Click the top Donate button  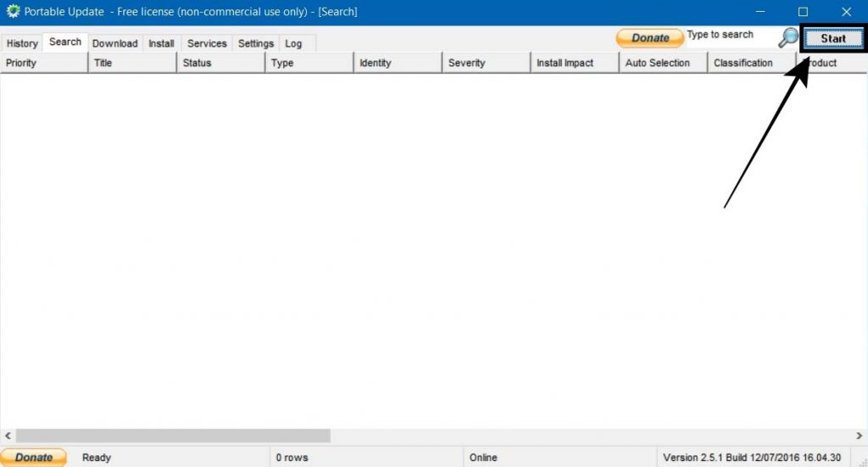(650, 37)
